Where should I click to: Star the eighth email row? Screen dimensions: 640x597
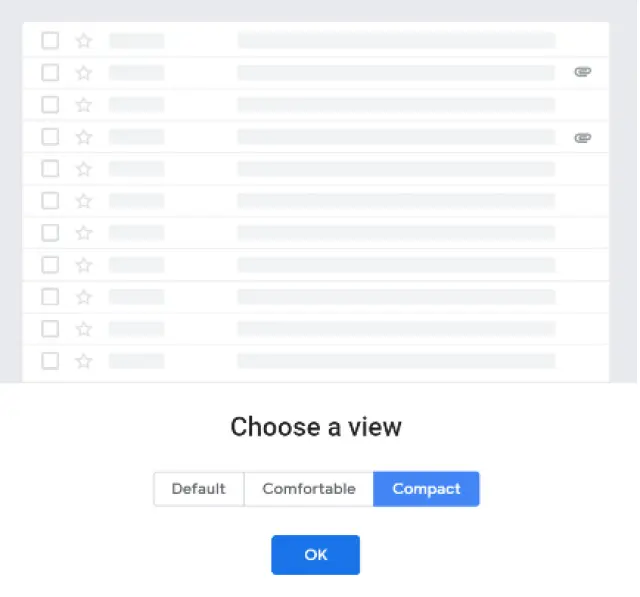coord(84,265)
